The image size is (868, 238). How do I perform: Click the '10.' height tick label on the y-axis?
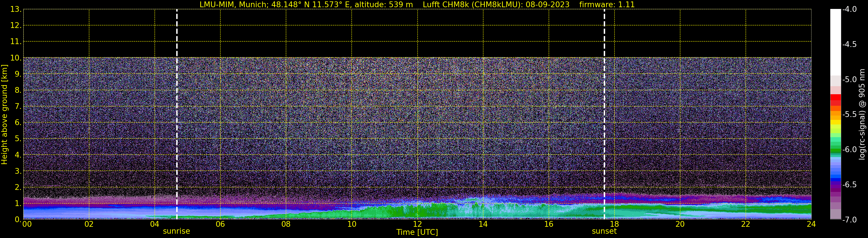pyautogui.click(x=16, y=58)
